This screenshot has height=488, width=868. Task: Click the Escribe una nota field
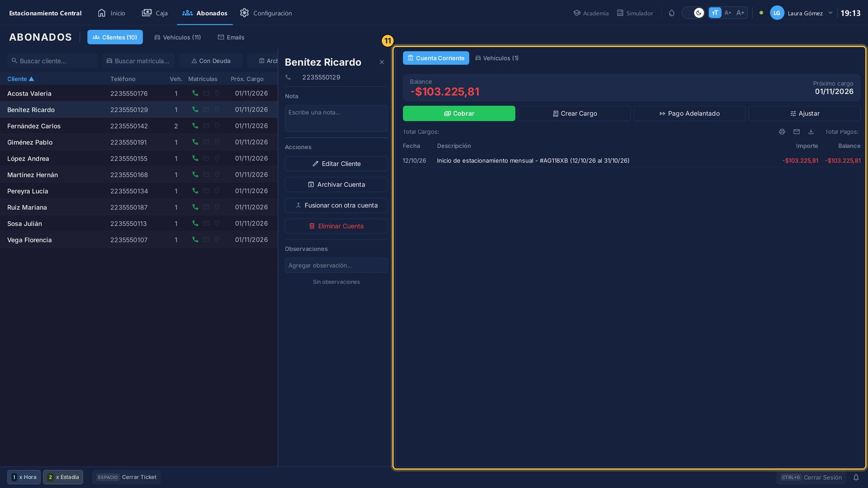(336, 118)
